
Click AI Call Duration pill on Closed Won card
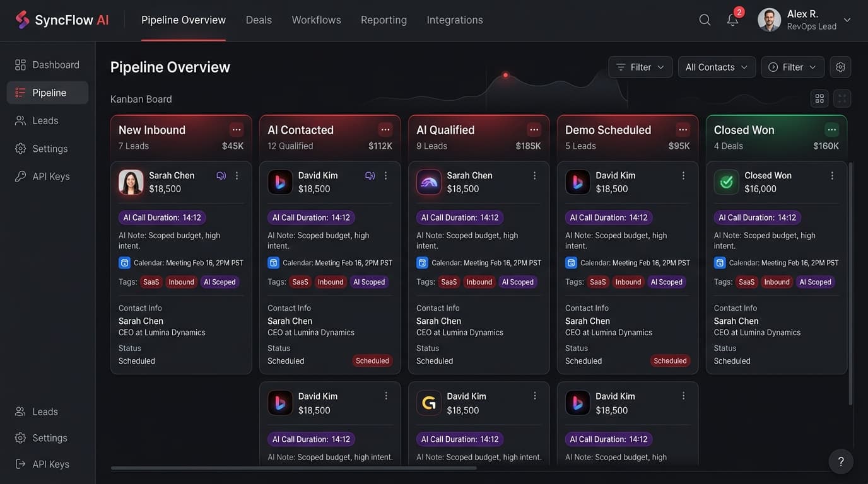tap(758, 217)
